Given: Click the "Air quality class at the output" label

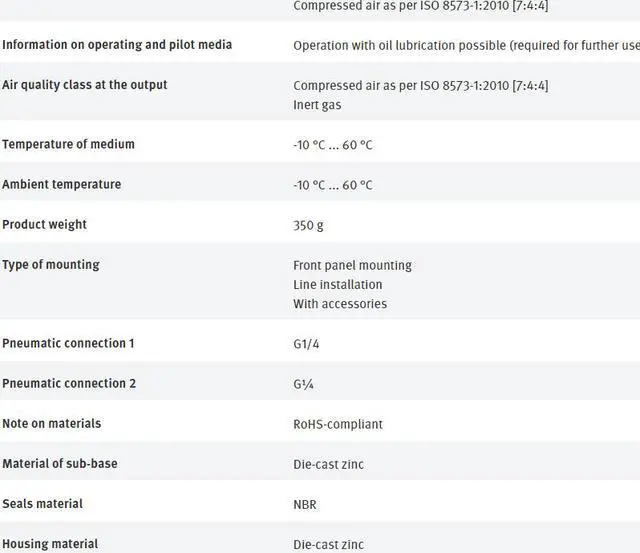Looking at the screenshot, I should pos(85,85).
